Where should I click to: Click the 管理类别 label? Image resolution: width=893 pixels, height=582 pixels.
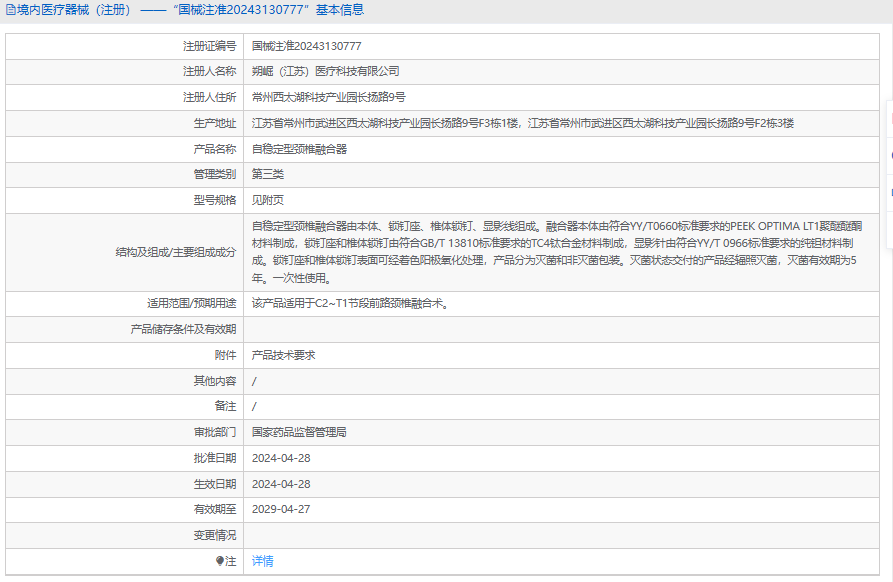(215, 174)
